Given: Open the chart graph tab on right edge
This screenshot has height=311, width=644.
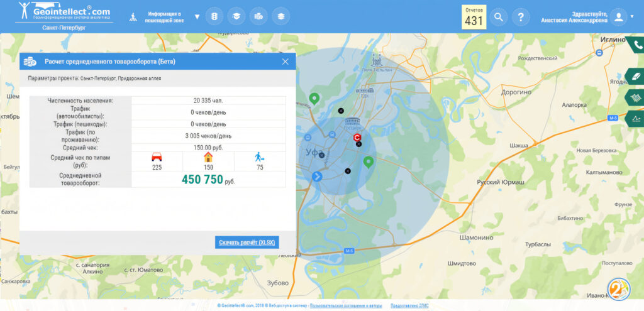Looking at the screenshot, I should click(635, 118).
